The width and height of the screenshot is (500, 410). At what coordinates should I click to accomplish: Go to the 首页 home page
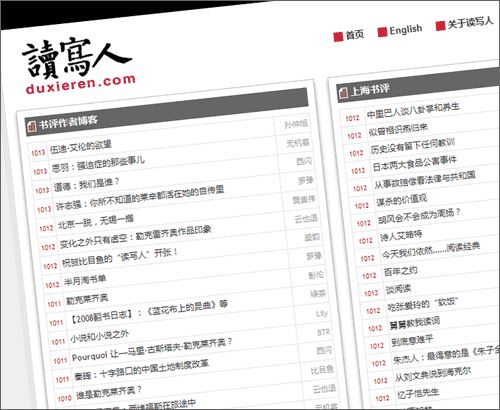click(x=355, y=35)
